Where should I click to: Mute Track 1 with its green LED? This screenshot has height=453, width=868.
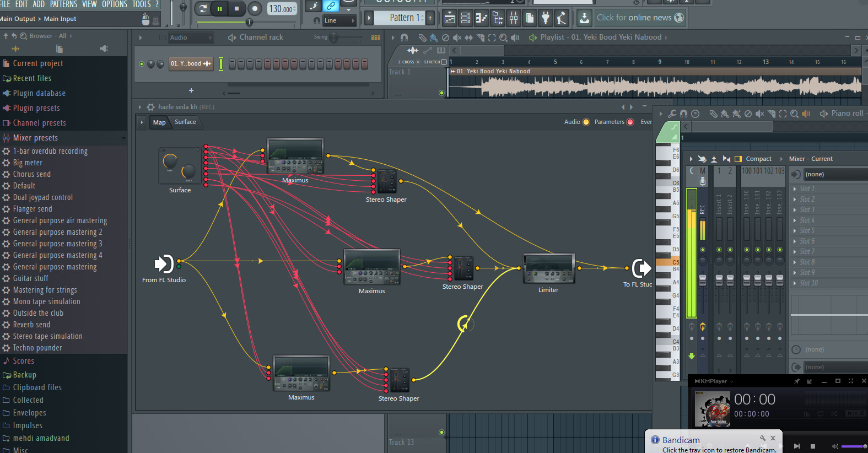click(441, 93)
